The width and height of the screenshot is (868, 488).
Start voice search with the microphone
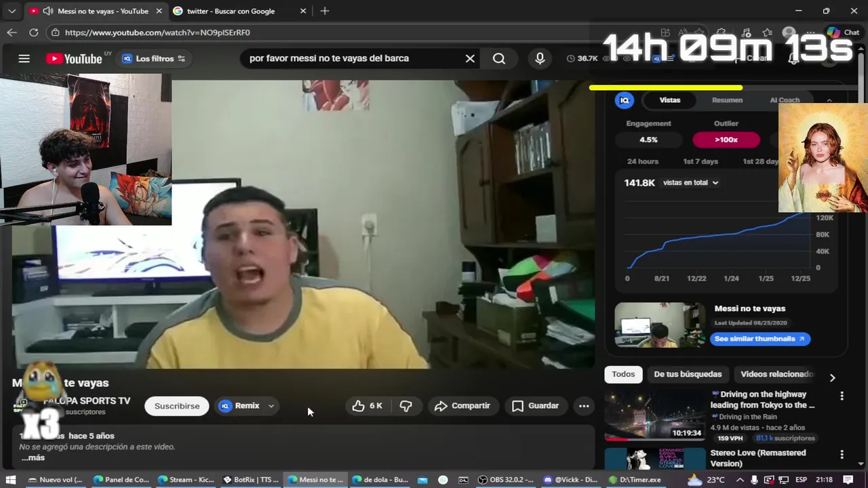pos(540,58)
